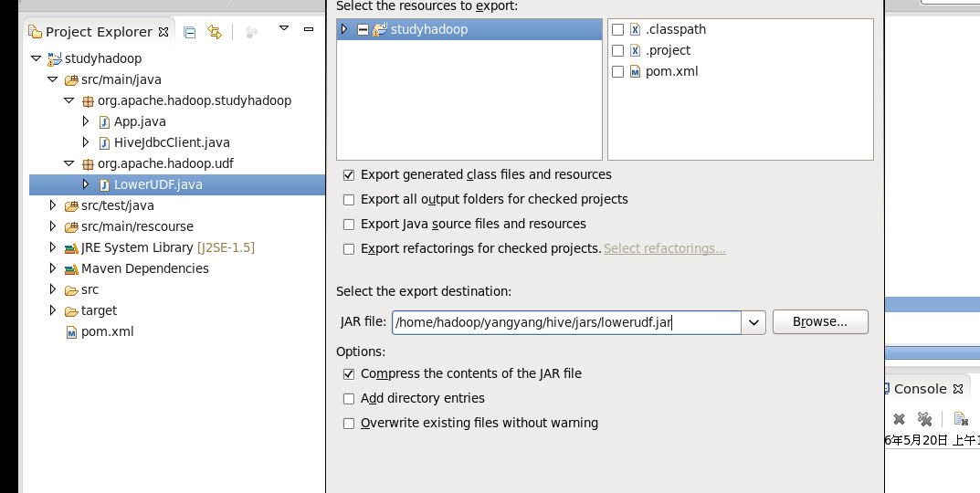
Task: Click Collapse All icon in Project Explorer
Action: [x=189, y=32]
